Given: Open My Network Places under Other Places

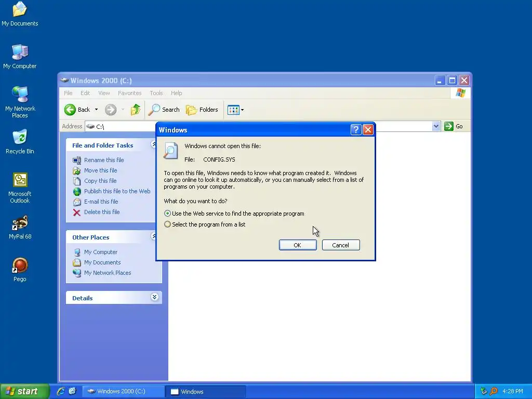Looking at the screenshot, I should point(108,273).
